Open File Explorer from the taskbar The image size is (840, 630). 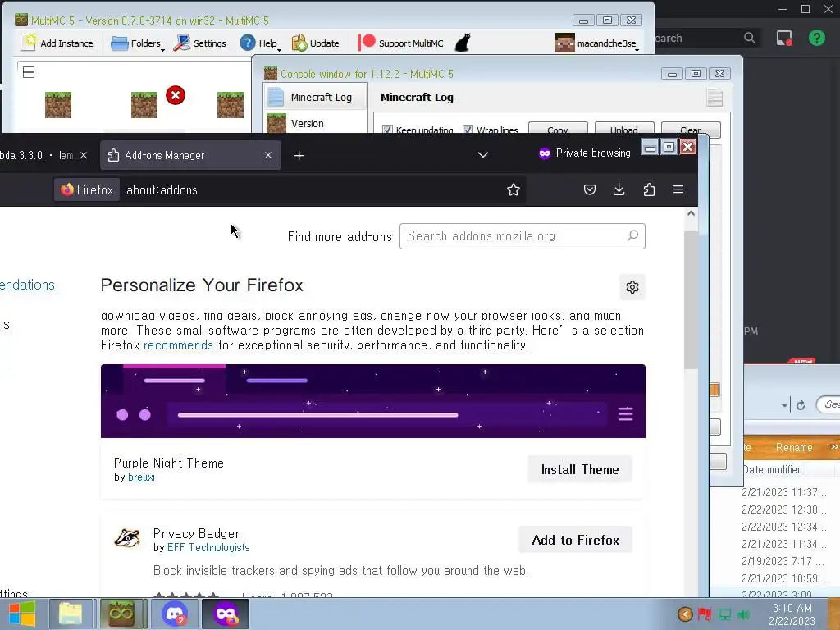(71, 614)
